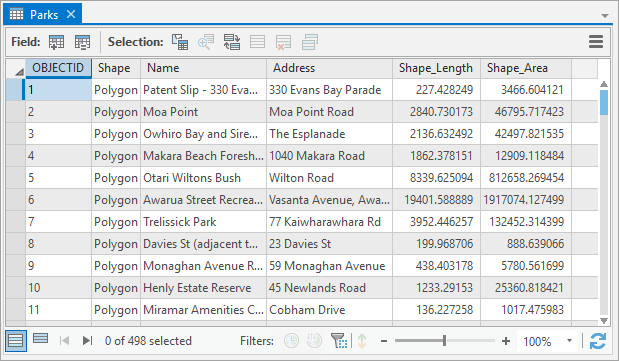This screenshot has width=619, height=361.
Task: Toggle filter by extent icon
Action: (x=339, y=340)
